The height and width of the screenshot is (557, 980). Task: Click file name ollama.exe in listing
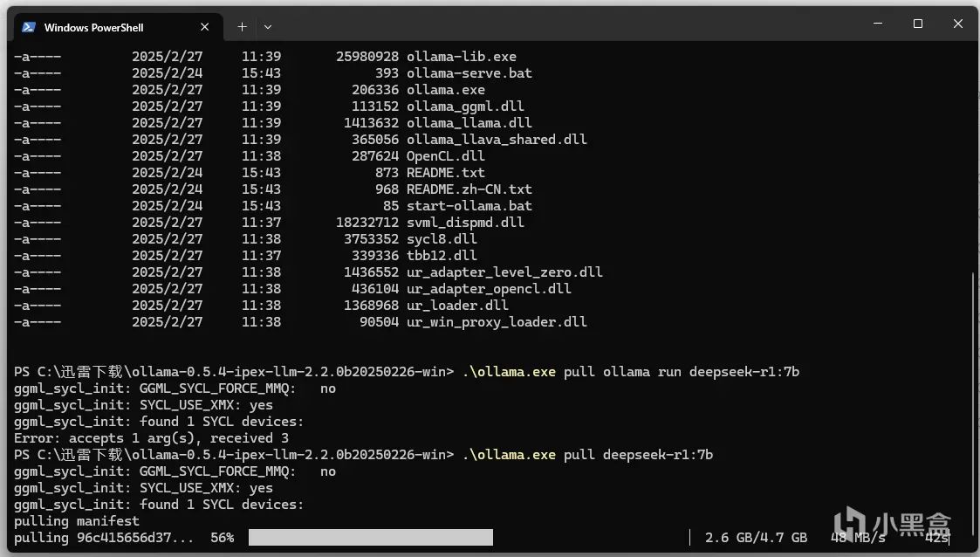(x=446, y=89)
